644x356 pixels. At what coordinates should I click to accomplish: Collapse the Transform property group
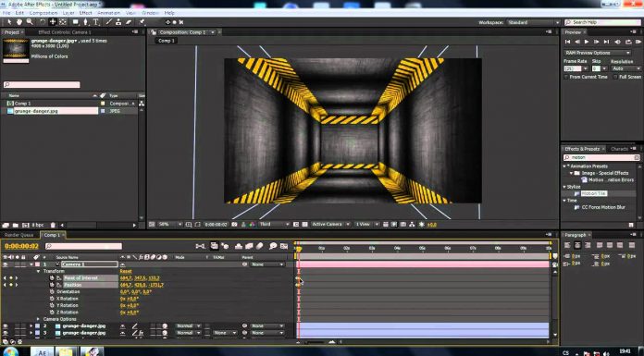(38, 272)
